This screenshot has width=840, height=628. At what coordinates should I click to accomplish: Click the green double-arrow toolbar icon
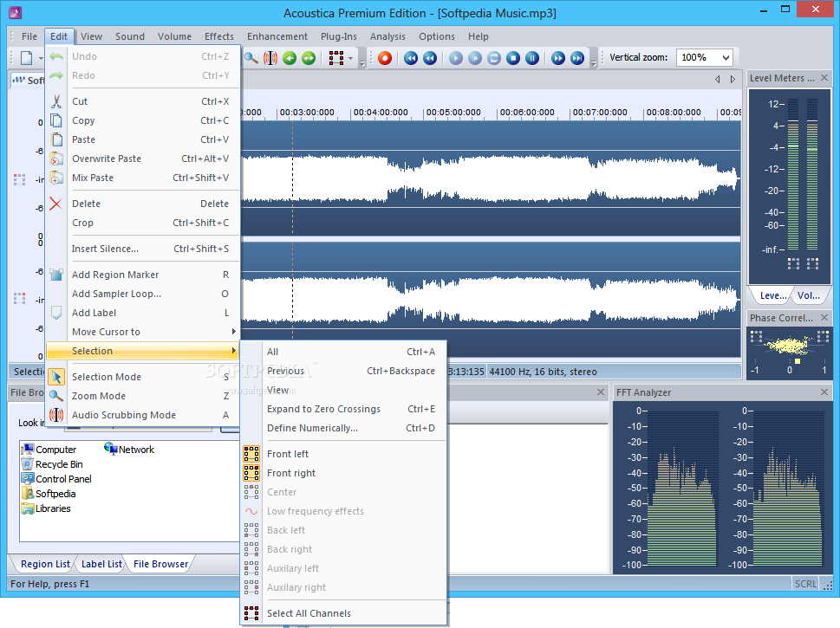pyautogui.click(x=309, y=58)
